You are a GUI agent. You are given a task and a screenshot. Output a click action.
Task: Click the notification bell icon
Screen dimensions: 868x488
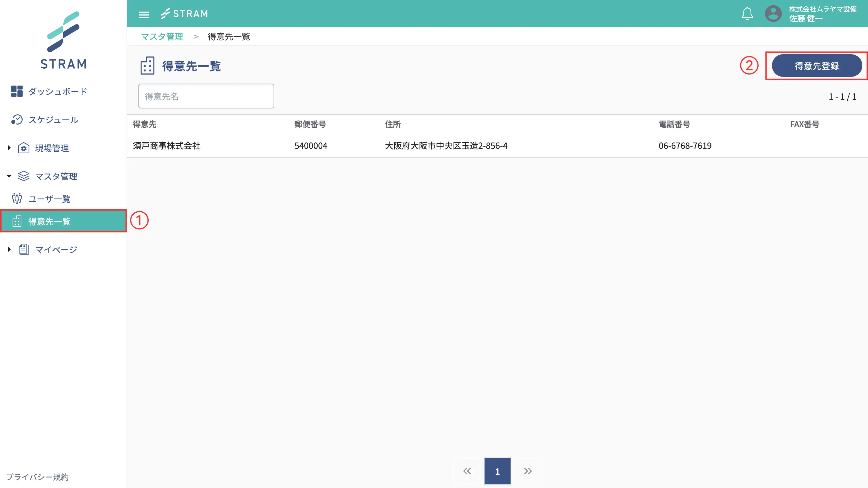coord(747,14)
